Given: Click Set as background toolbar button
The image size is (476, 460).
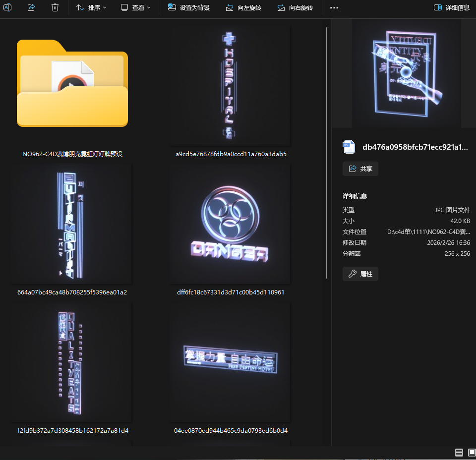Looking at the screenshot, I should (x=188, y=7).
